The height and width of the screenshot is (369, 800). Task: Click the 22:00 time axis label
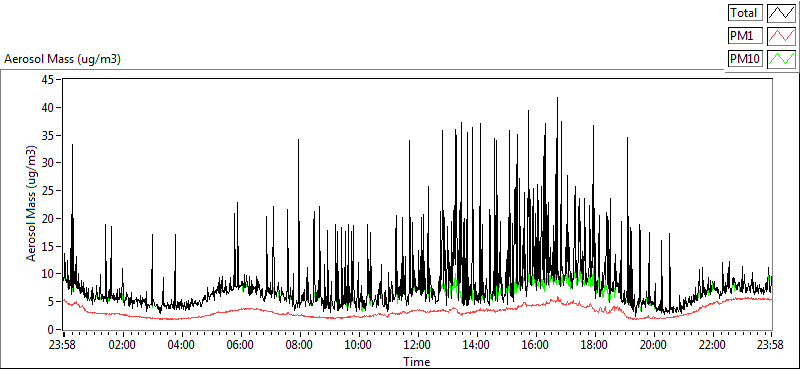(x=712, y=345)
